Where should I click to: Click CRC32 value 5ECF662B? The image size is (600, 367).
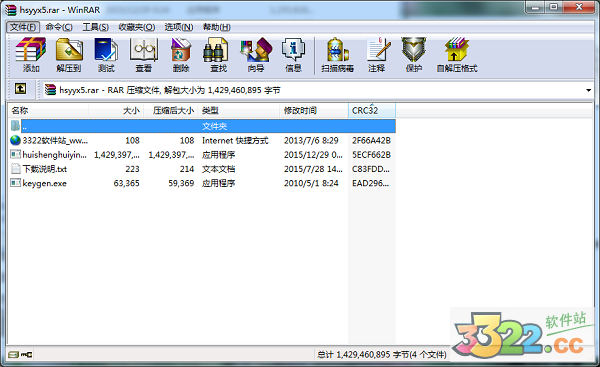tap(371, 155)
